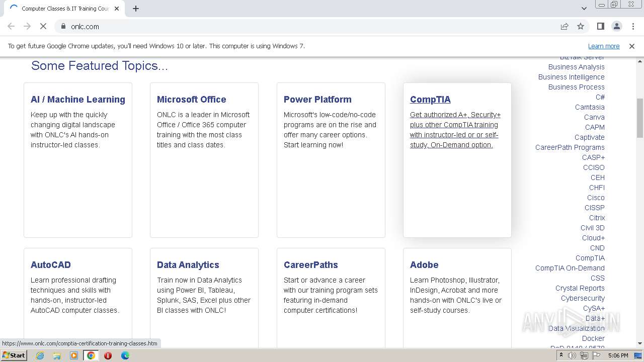Viewport: 644px width, 362px height.
Task: Select Business Intelligence in sidebar list
Action: pyautogui.click(x=572, y=77)
